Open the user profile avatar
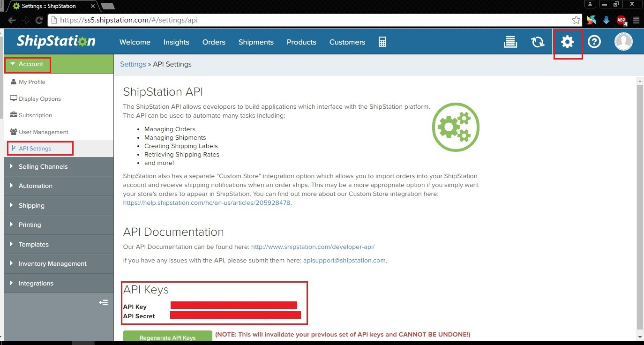The width and height of the screenshot is (644, 345). (623, 42)
